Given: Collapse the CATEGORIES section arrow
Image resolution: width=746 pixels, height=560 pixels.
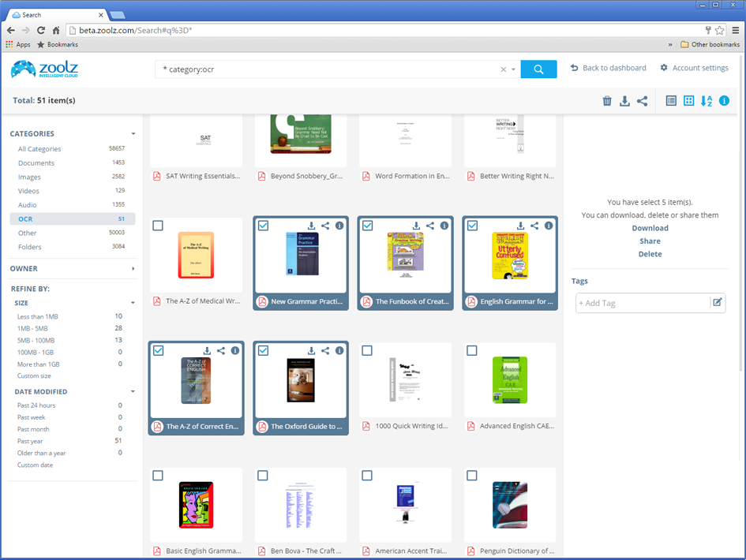Looking at the screenshot, I should 133,133.
